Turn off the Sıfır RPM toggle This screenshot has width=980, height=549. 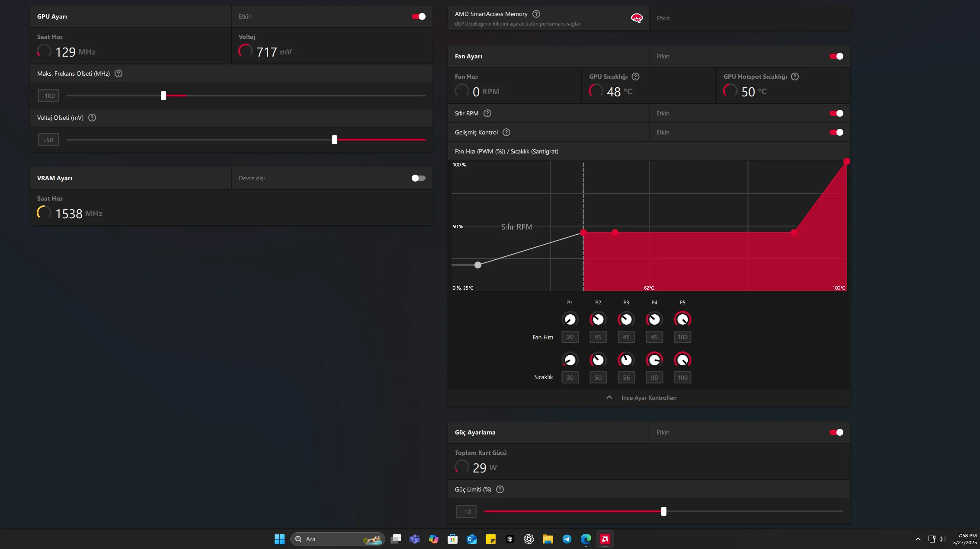pos(836,113)
